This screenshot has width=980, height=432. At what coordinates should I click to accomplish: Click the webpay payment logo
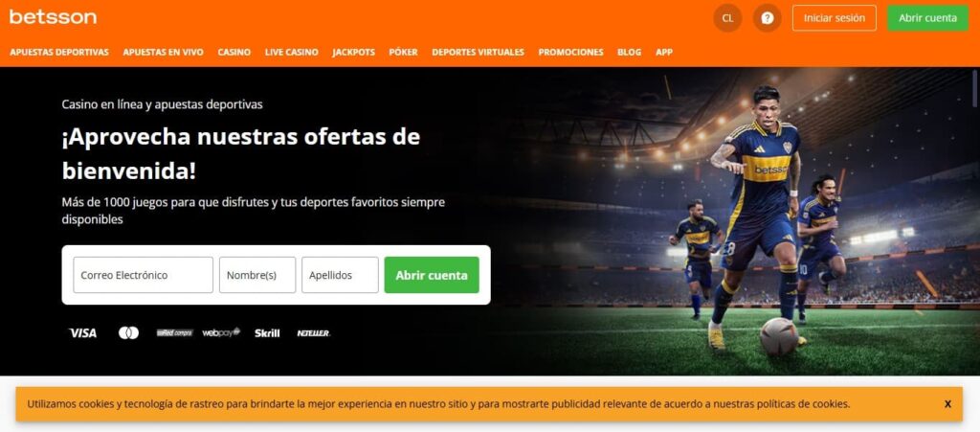pos(221,333)
